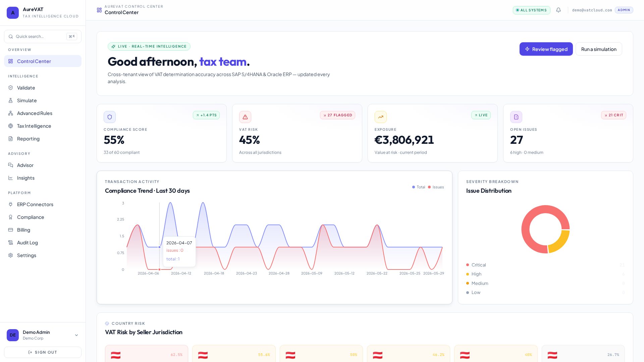Click the Live badge on Exposure card
The width and height of the screenshot is (644, 362).
481,115
